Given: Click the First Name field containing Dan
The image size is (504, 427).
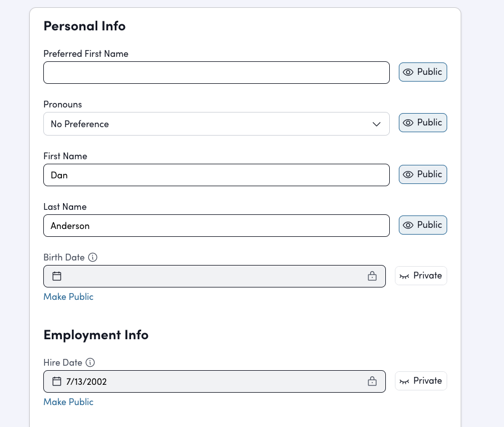Looking at the screenshot, I should (x=216, y=175).
